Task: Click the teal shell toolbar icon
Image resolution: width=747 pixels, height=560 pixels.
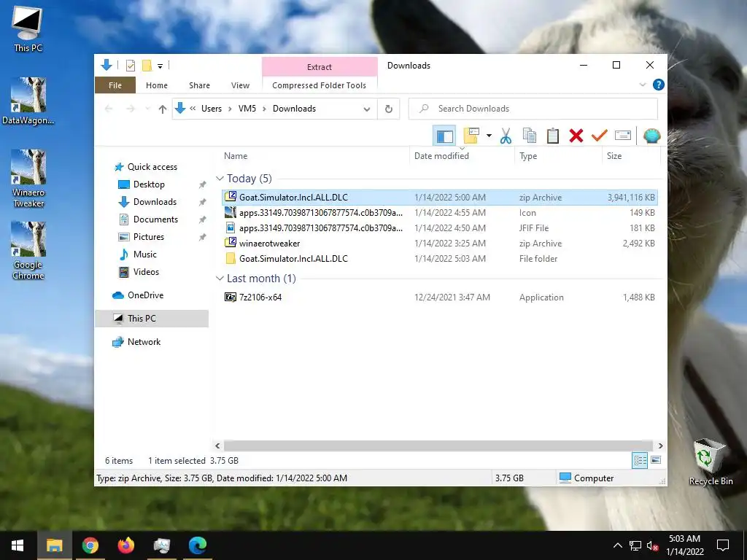Action: (x=651, y=136)
